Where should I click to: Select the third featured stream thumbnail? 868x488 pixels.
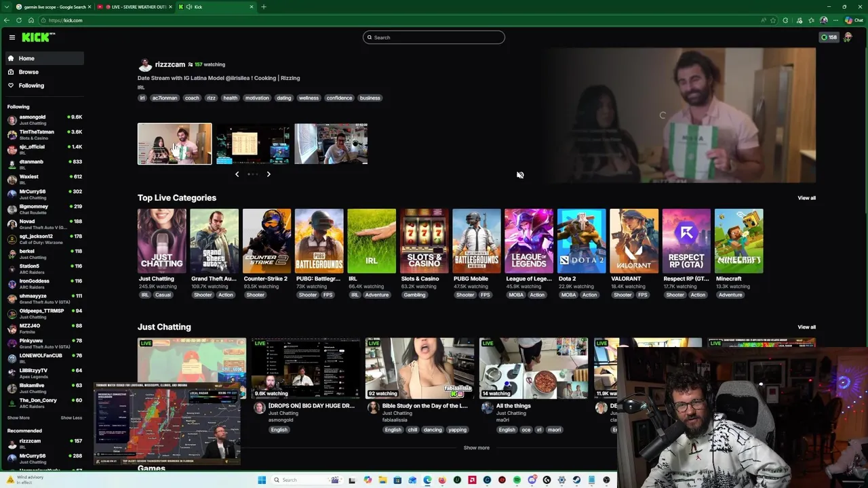tap(331, 144)
